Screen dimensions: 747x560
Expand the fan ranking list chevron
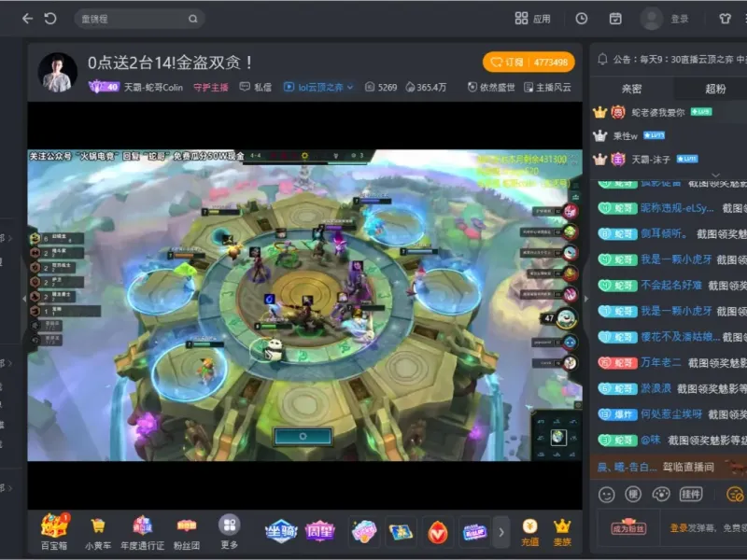coord(715,175)
